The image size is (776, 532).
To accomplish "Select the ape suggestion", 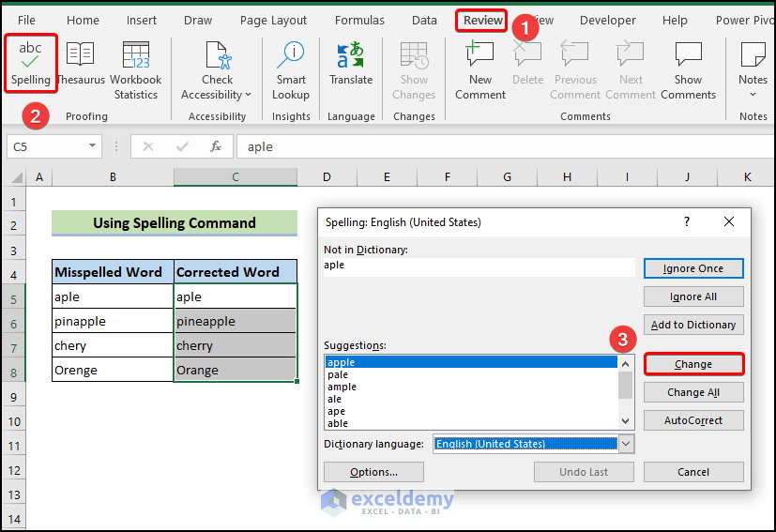I will [471, 411].
